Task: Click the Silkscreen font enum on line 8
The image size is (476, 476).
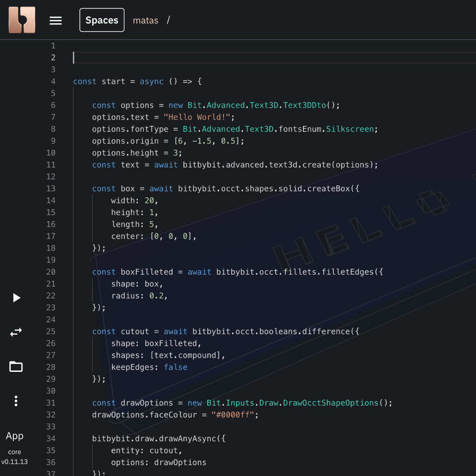Action: tap(350, 129)
